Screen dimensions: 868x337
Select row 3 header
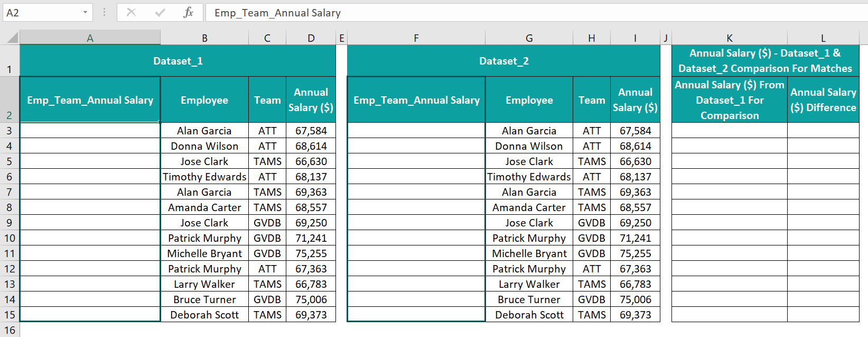tap(10, 131)
